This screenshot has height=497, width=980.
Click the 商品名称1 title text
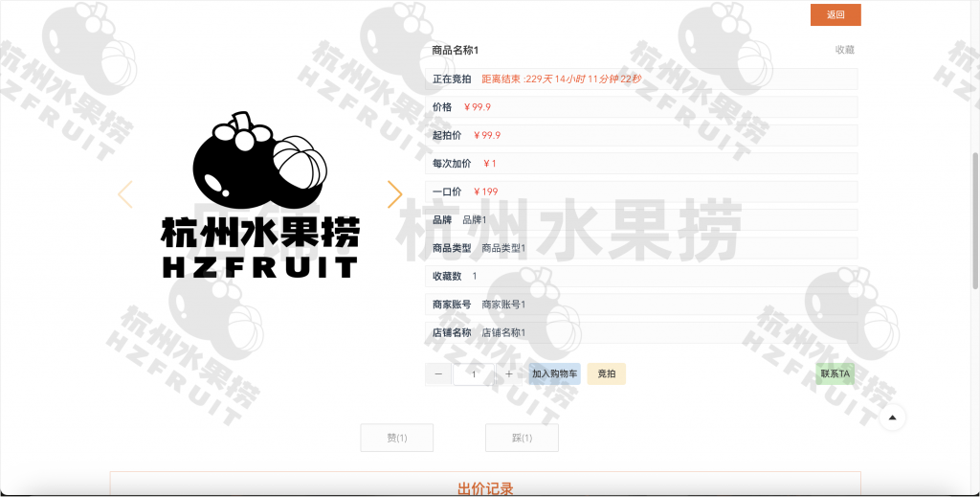(x=455, y=50)
